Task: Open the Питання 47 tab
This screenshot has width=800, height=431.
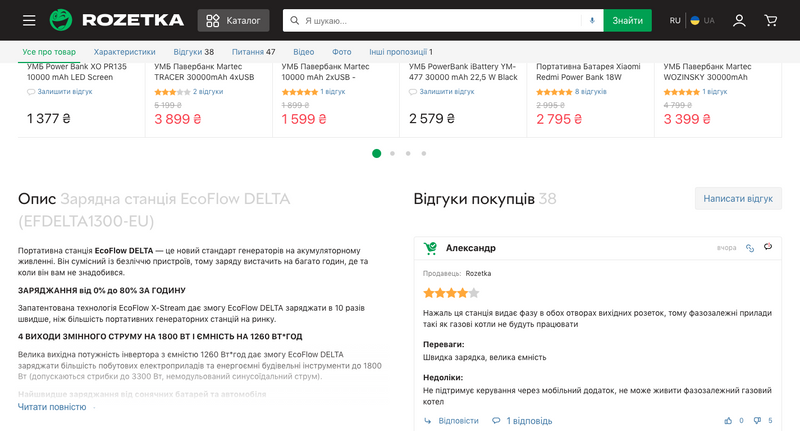Action: click(x=254, y=52)
